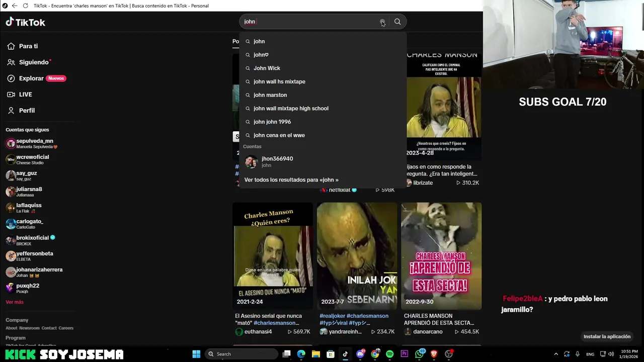Click the search magnifier button
This screenshot has width=644, height=362.
tap(397, 22)
